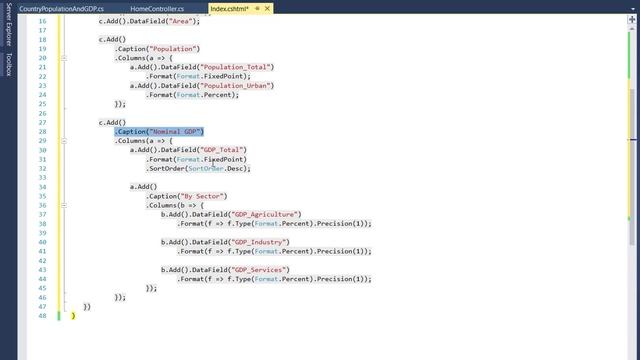The height and width of the screenshot is (360, 640).
Task: Click the "Population" caption string
Action: pos(173,49)
